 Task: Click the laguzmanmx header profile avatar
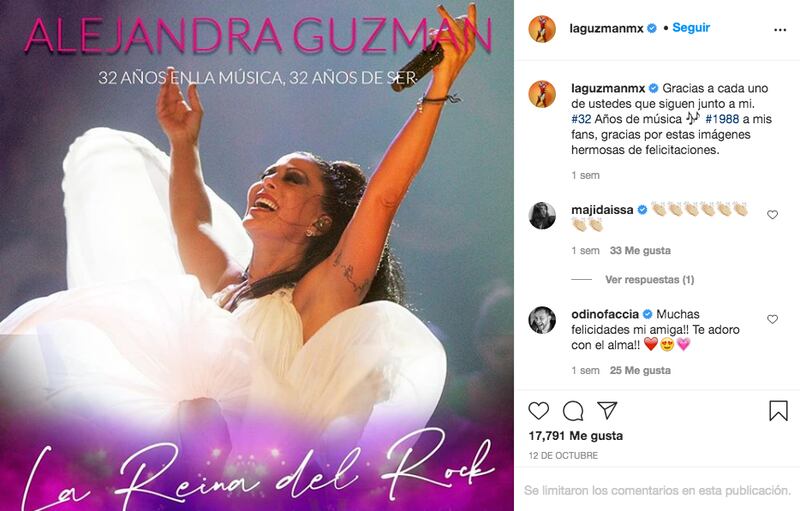click(542, 29)
